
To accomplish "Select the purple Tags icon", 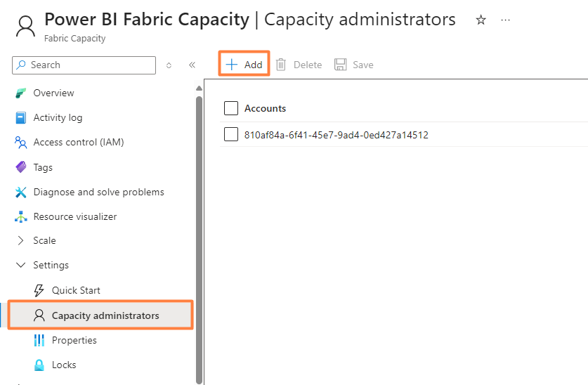I will coord(20,167).
